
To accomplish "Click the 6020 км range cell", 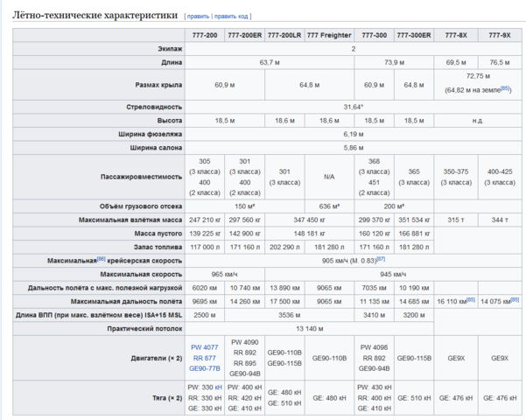I will pos(205,288).
